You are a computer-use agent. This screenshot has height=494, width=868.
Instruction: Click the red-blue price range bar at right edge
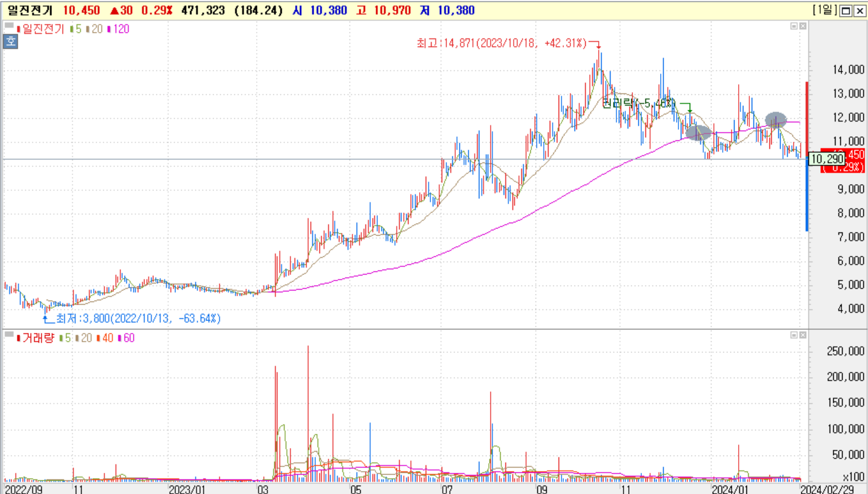point(807,156)
